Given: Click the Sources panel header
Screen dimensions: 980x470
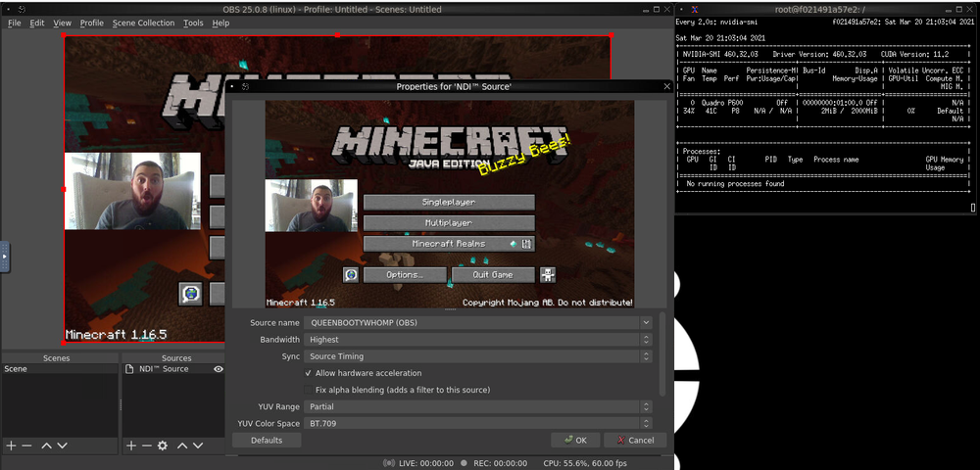Looking at the screenshot, I should coord(176,358).
